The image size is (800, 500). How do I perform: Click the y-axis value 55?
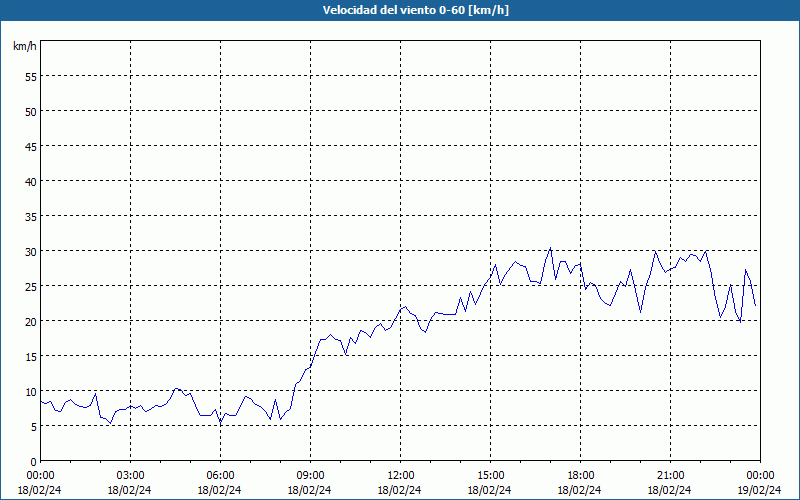(x=31, y=77)
